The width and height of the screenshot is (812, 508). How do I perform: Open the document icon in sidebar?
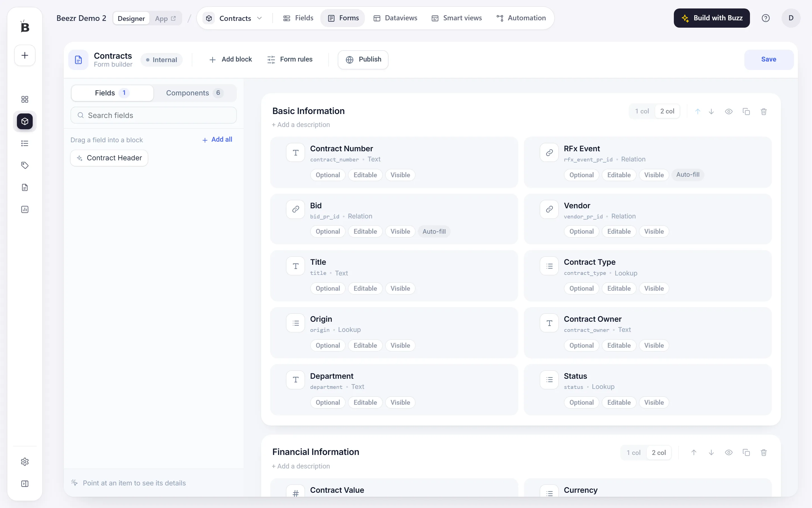(x=25, y=187)
